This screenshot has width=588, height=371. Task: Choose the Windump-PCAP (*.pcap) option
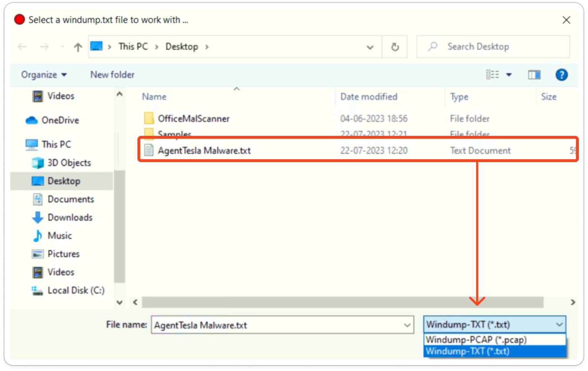(x=476, y=340)
